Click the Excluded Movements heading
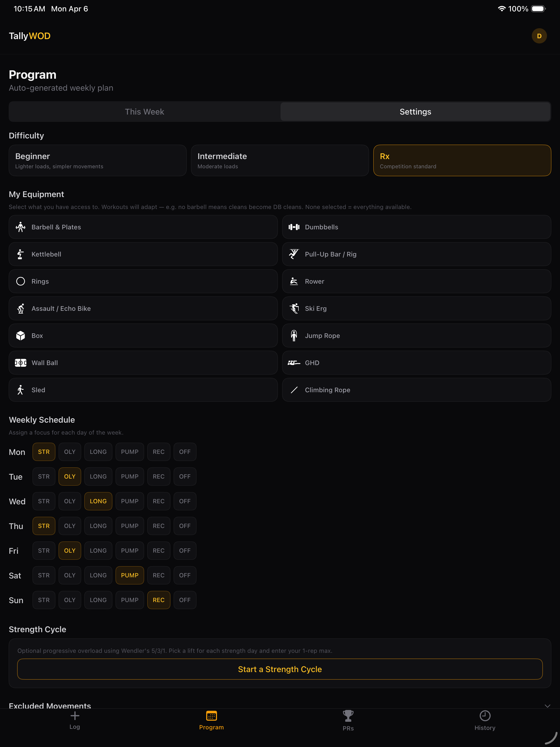Image resolution: width=560 pixels, height=747 pixels. click(x=50, y=705)
